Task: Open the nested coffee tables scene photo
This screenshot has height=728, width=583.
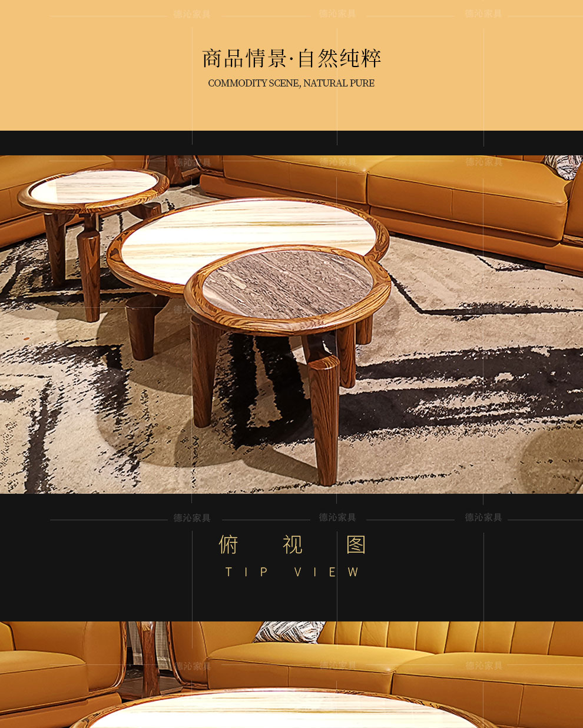Action: pos(291,324)
